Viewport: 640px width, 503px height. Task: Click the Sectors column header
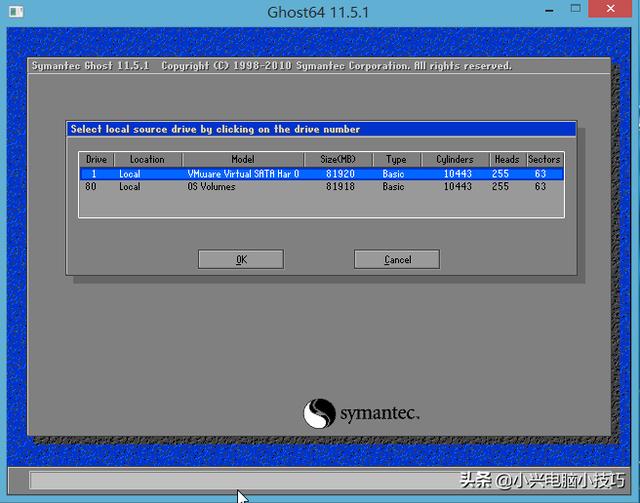(x=544, y=159)
